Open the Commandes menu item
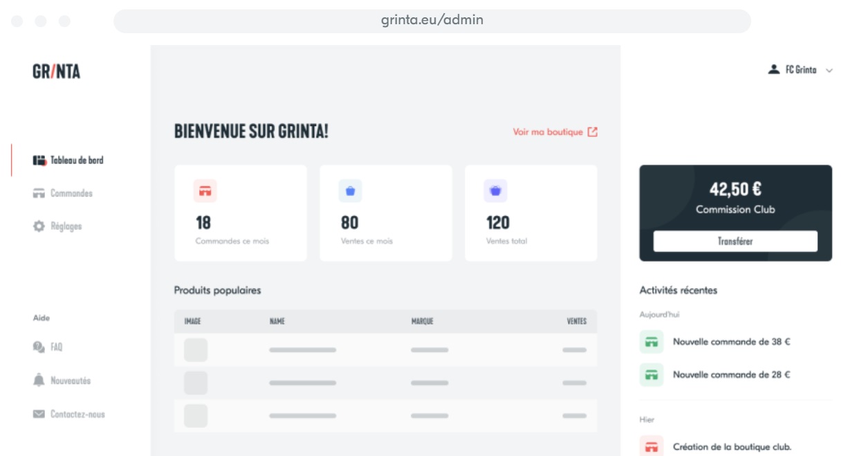The image size is (868, 456). click(71, 194)
